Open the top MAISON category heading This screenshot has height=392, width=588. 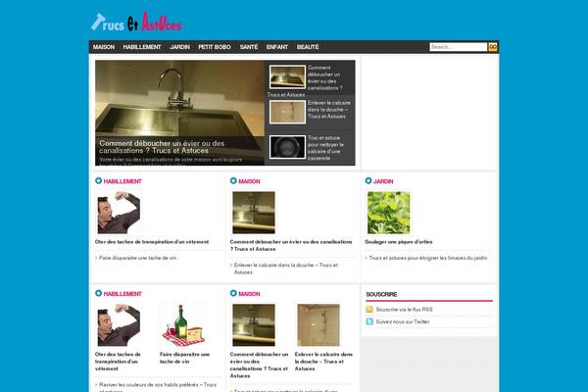point(249,181)
